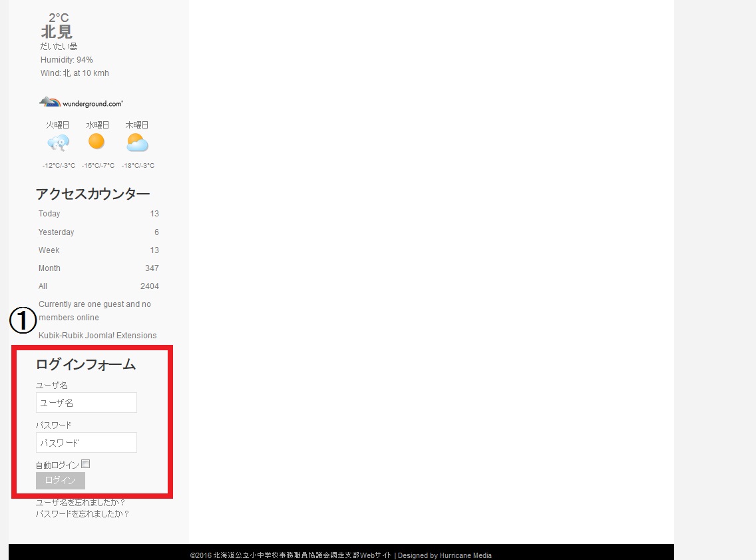Focus the パスワード input field
Image resolution: width=756 pixels, height=560 pixels.
click(x=87, y=443)
